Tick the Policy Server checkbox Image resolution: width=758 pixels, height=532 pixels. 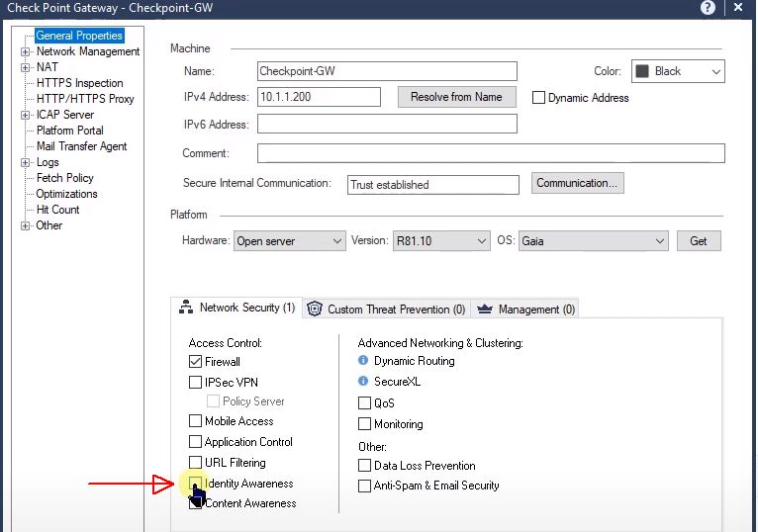(213, 401)
